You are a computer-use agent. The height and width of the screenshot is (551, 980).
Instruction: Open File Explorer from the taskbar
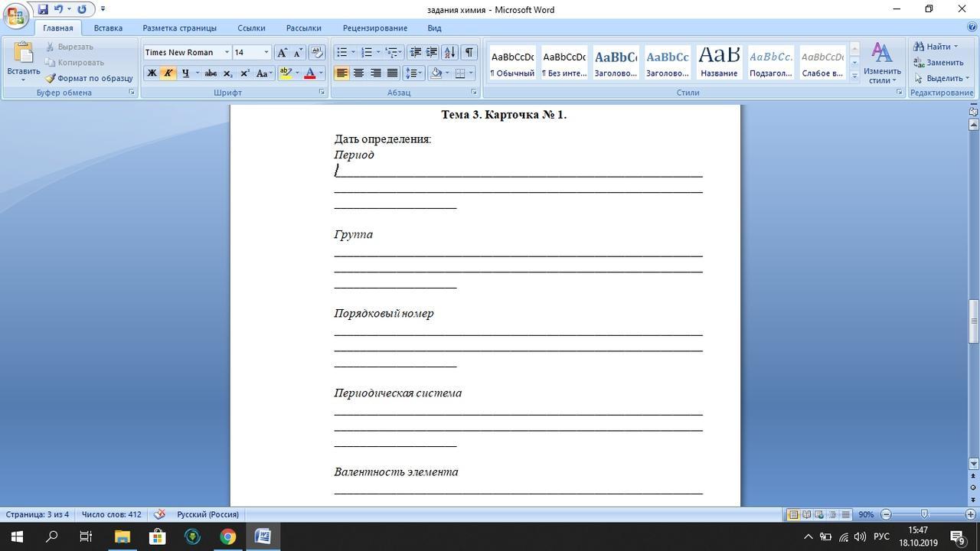122,536
